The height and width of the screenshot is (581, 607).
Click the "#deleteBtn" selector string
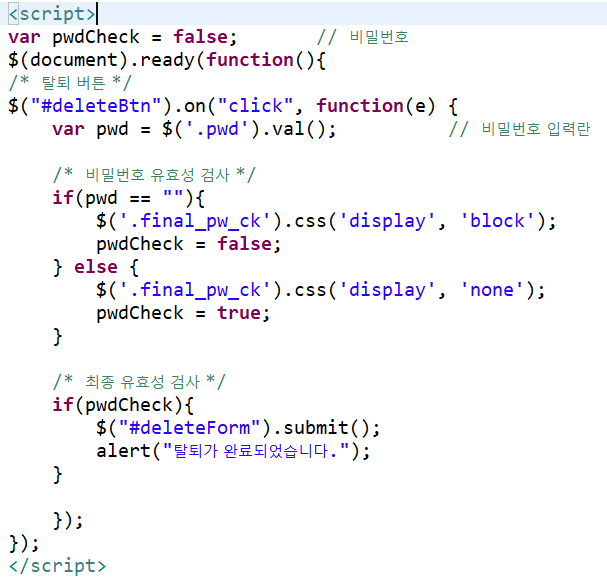coord(96,106)
